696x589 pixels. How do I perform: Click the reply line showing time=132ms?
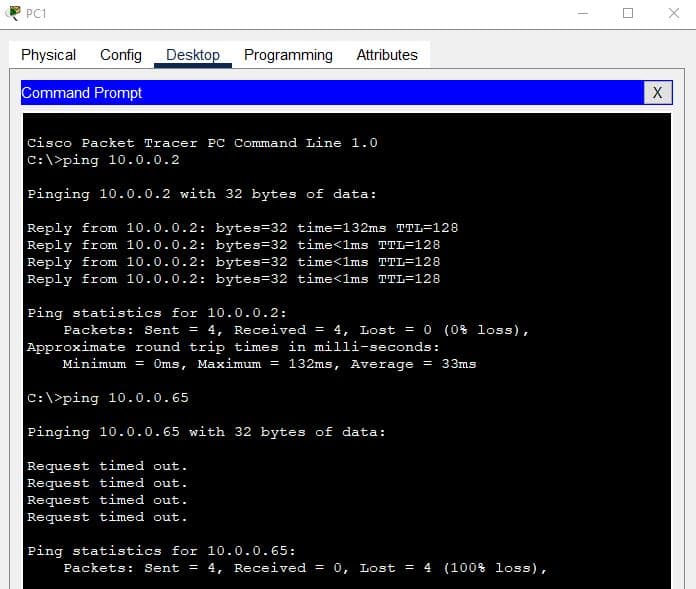242,228
